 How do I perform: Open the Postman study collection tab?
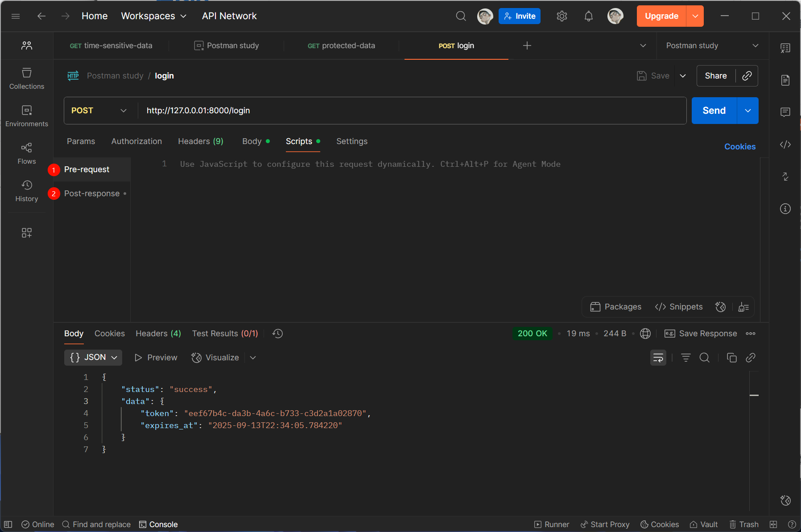tap(227, 45)
